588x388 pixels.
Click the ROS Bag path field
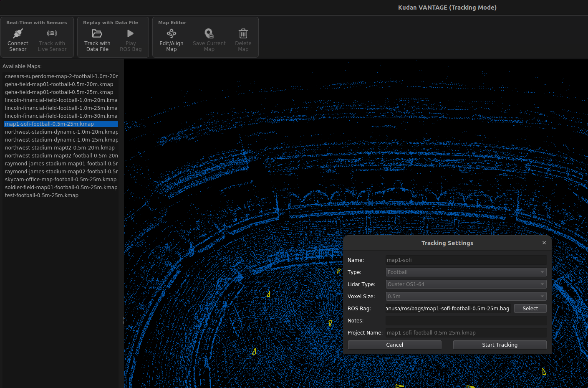pos(448,309)
